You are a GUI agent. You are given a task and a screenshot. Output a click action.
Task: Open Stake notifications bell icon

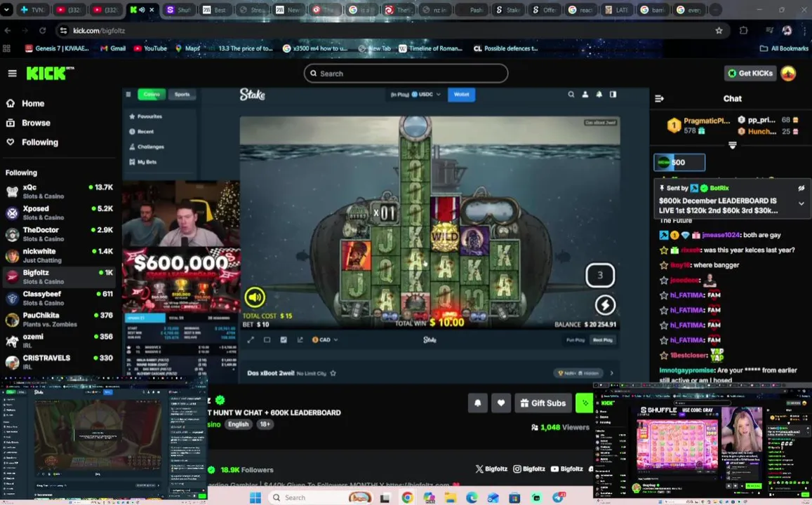click(599, 94)
